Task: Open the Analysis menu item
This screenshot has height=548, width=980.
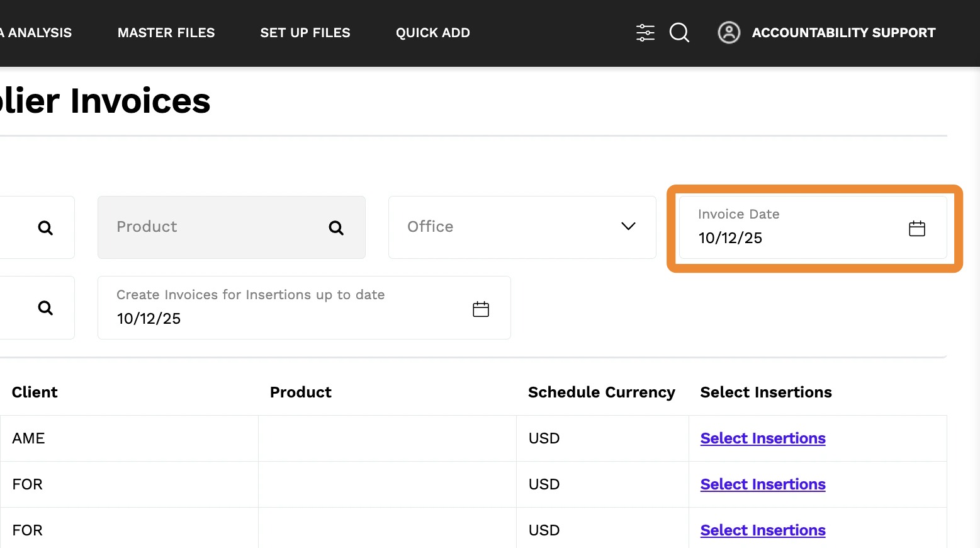Action: point(38,33)
